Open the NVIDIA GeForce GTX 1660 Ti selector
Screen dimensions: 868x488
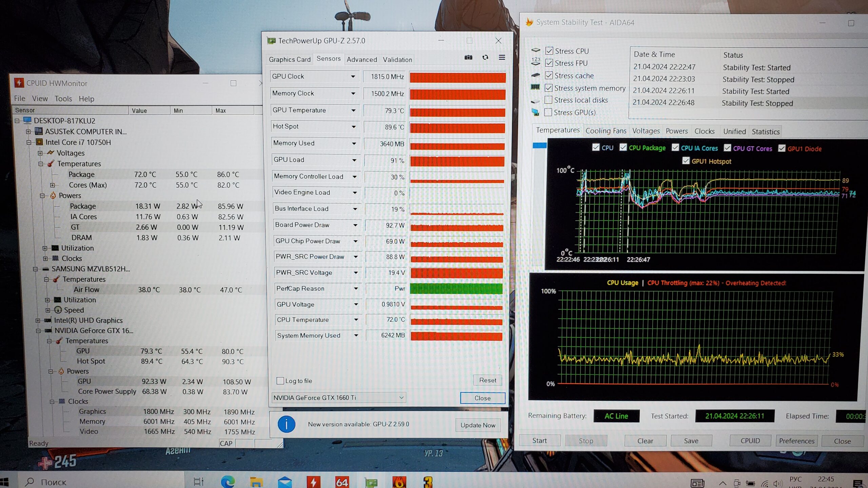pos(338,398)
